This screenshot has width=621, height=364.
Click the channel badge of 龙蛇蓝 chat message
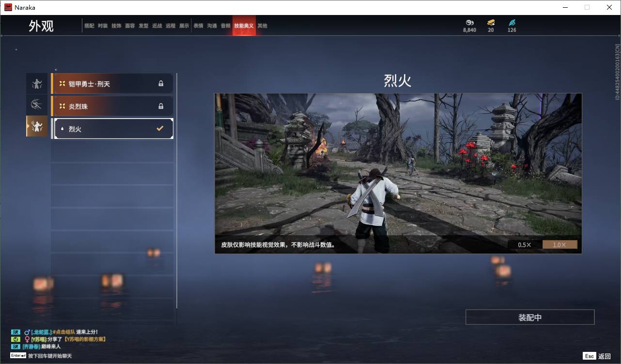point(16,332)
